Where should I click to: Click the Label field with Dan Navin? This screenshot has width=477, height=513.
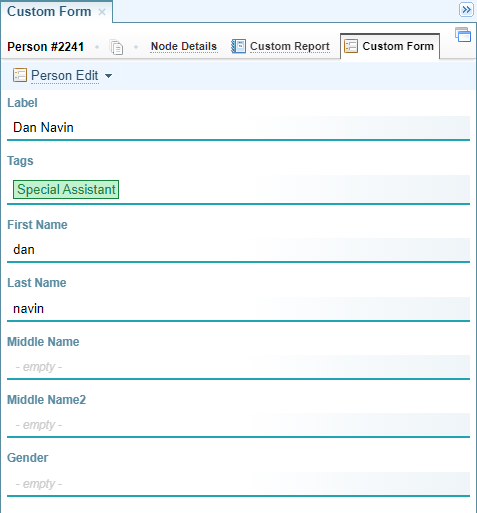click(238, 128)
